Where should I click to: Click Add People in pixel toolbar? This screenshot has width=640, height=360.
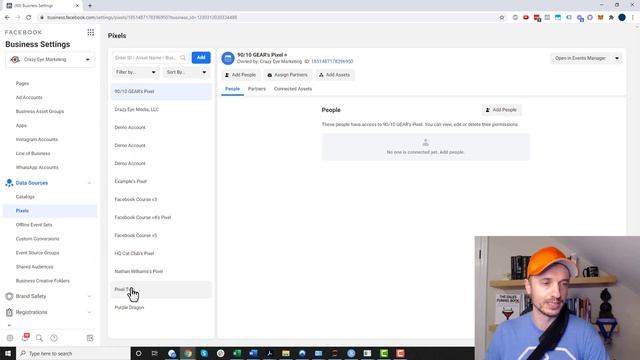(x=240, y=75)
